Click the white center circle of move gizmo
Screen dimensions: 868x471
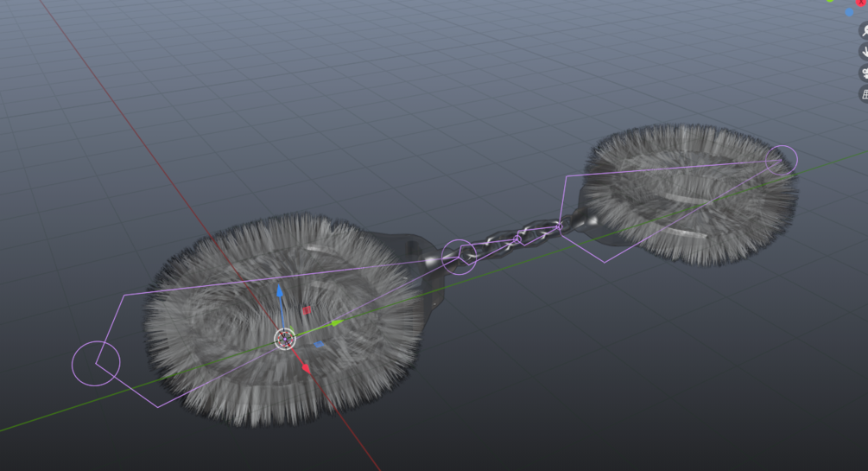[x=284, y=339]
